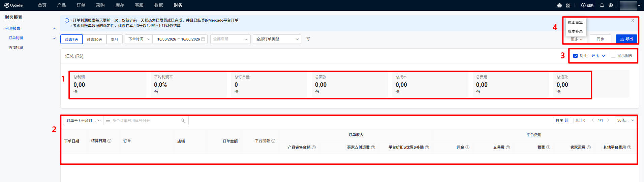The height and width of the screenshot is (182, 644).
Task: Open the 产品 top menu
Action: point(61,5)
